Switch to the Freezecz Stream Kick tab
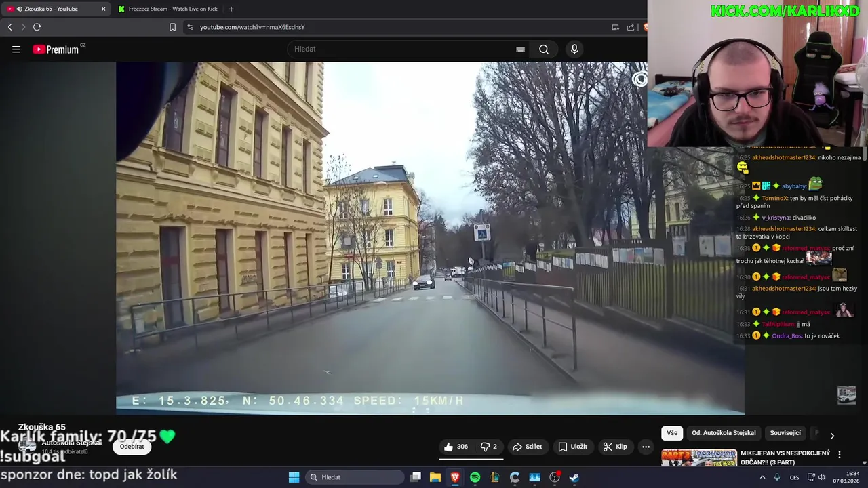The width and height of the screenshot is (868, 488). click(x=167, y=9)
